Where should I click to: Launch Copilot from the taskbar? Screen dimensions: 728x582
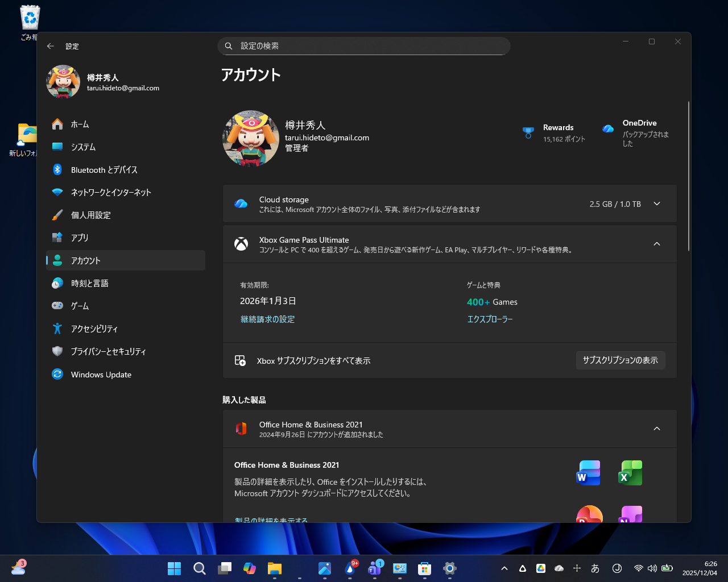click(x=249, y=568)
